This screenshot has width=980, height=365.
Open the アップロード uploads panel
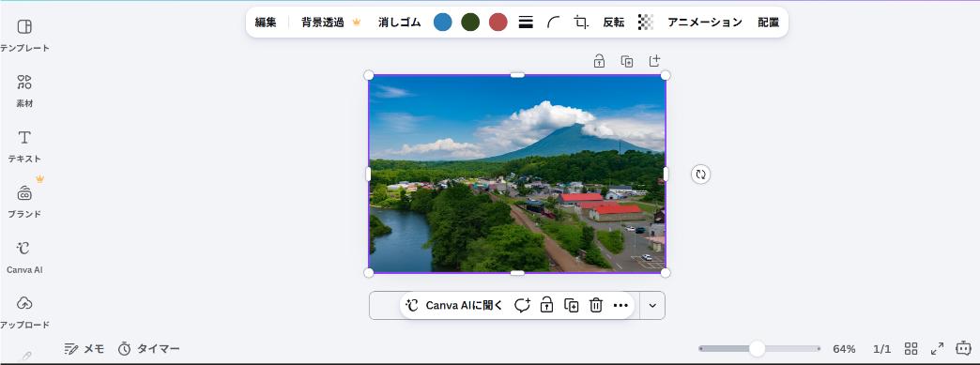(x=24, y=312)
